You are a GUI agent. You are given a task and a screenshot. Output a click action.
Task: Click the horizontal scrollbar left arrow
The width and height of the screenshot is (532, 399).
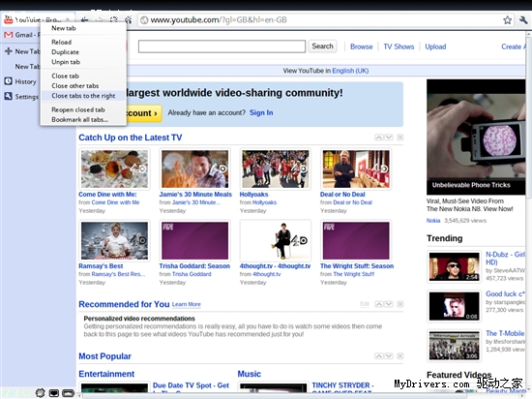[79, 395]
